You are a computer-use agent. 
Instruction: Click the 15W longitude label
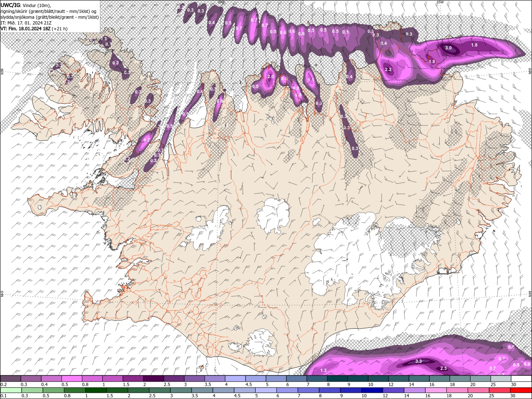pyautogui.click(x=440, y=2)
